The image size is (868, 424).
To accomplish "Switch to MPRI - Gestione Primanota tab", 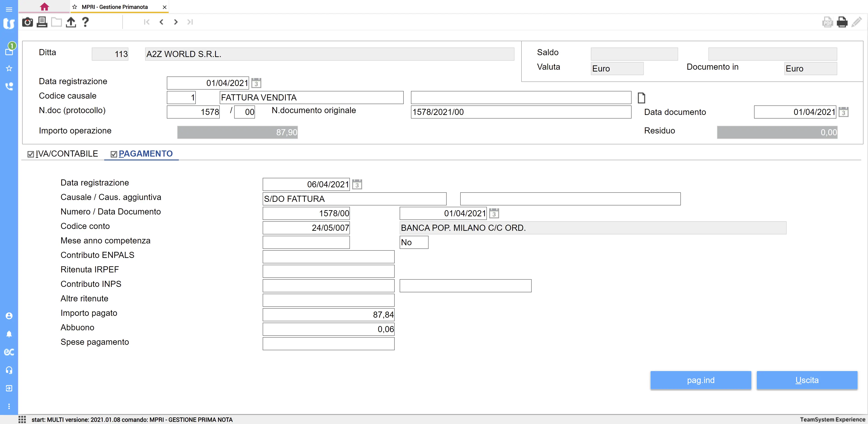I will tap(115, 7).
